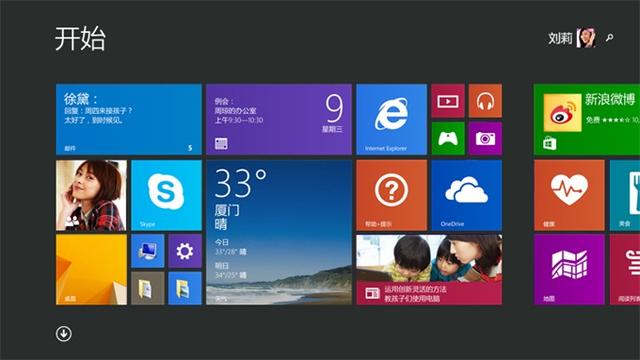
Task: Show all apps with the down arrow
Action: point(64,333)
